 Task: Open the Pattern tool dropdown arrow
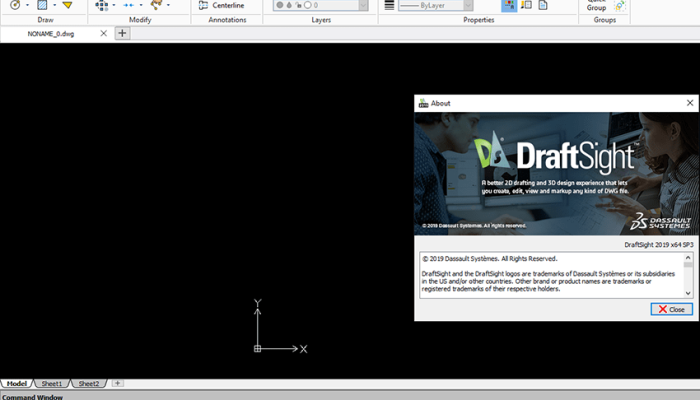coord(114,5)
